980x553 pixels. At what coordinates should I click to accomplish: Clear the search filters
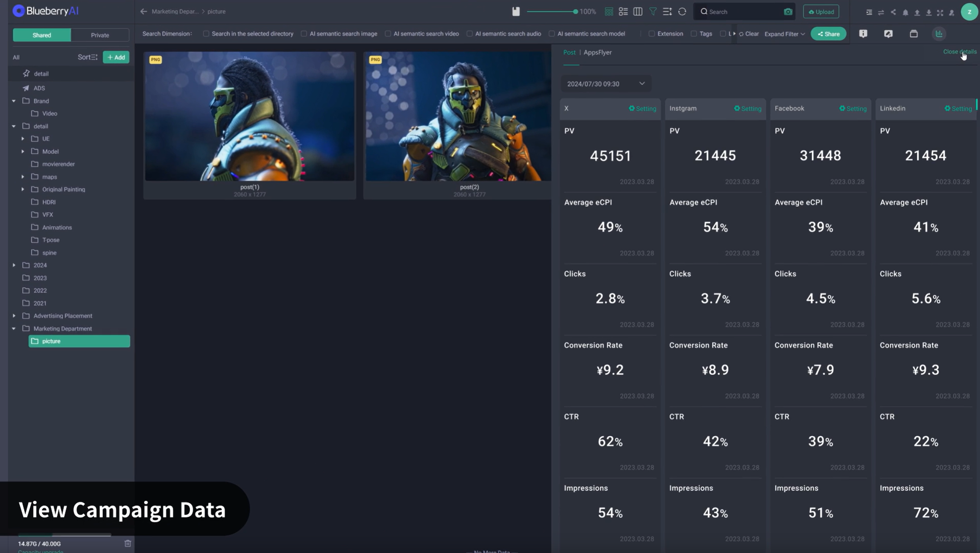tap(749, 34)
